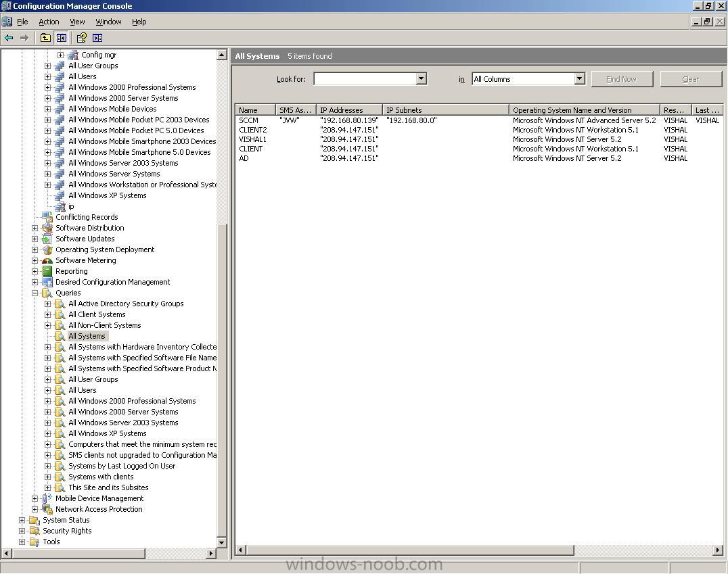
Task: Click the Find Now button
Action: (622, 79)
